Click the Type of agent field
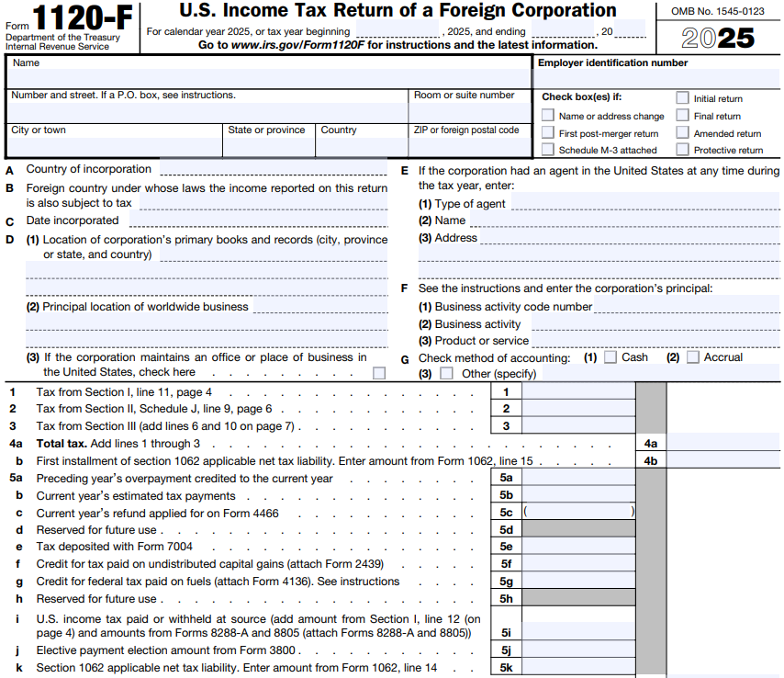Viewport: 784px width, 678px height. point(645,201)
